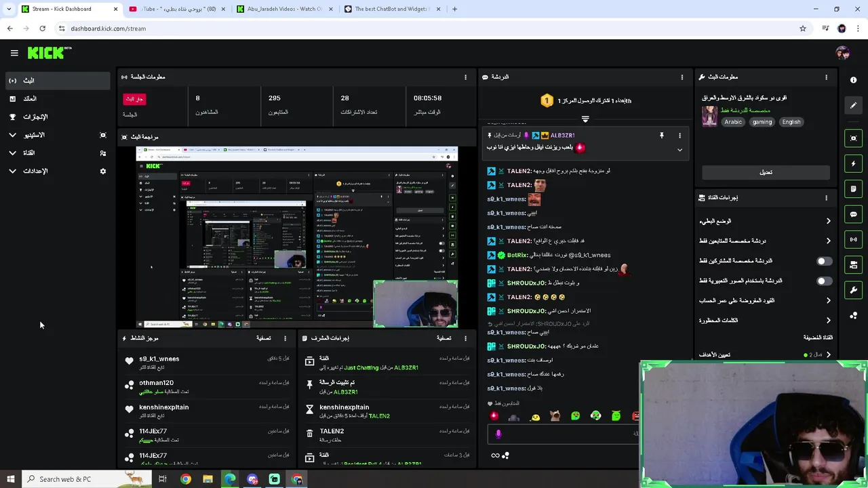
Task: Select the gaming tag
Action: (x=762, y=122)
